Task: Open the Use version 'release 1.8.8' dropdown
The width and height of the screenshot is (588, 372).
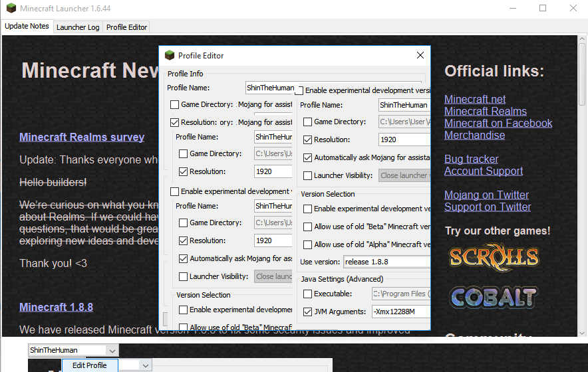Action: tap(386, 262)
